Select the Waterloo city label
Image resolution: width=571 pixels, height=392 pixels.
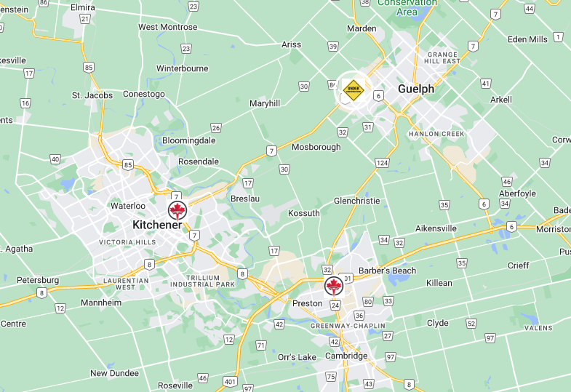click(128, 206)
